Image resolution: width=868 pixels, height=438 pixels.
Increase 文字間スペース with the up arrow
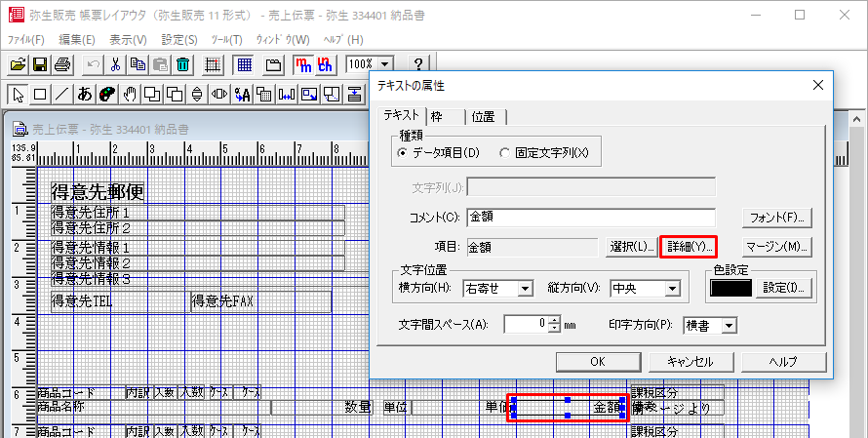[x=555, y=321]
